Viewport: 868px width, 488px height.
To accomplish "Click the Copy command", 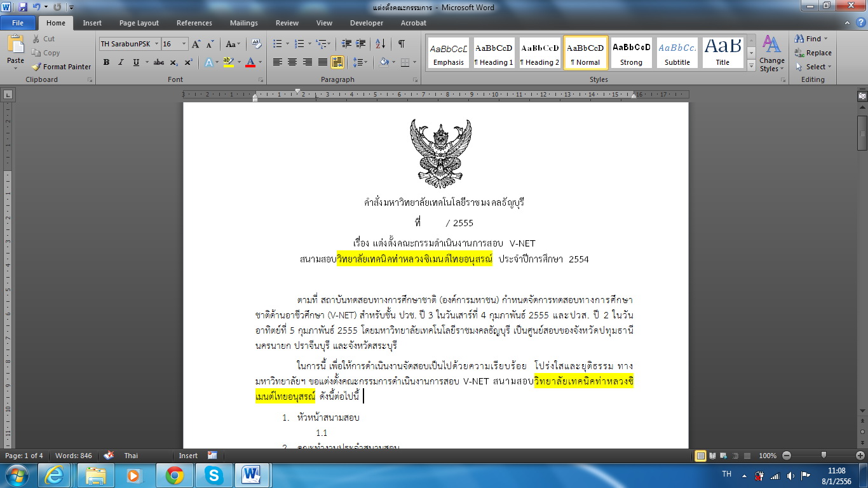I will click(x=46, y=53).
